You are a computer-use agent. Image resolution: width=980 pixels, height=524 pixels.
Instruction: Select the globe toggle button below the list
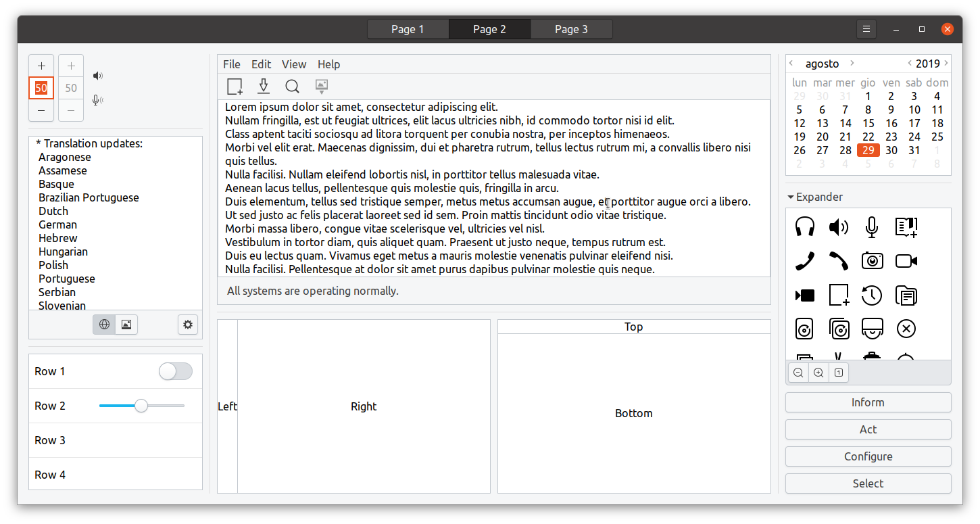click(x=104, y=325)
